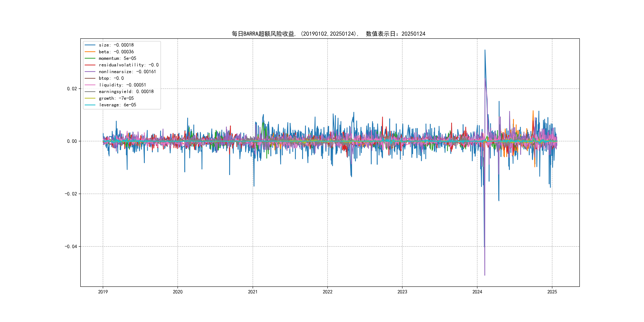The height and width of the screenshot is (322, 644).
Task: Click the 0.02 y-axis tick label
Action: point(72,89)
